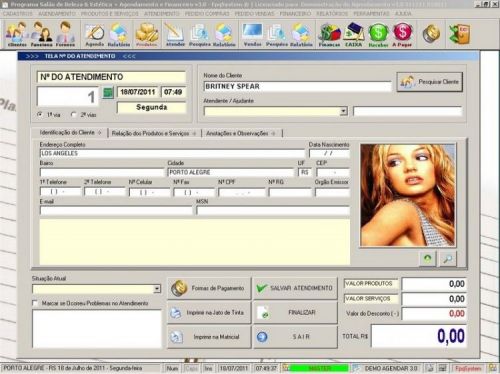Viewport: 500px width, 374px height.
Task: Expand the Situação Atual dropdown
Action: [x=157, y=289]
